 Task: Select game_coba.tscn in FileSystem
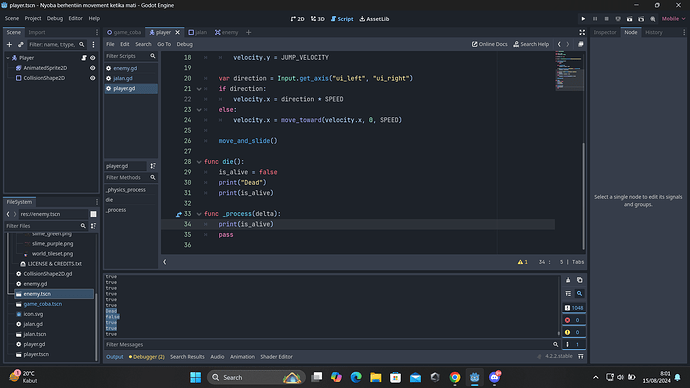point(43,304)
